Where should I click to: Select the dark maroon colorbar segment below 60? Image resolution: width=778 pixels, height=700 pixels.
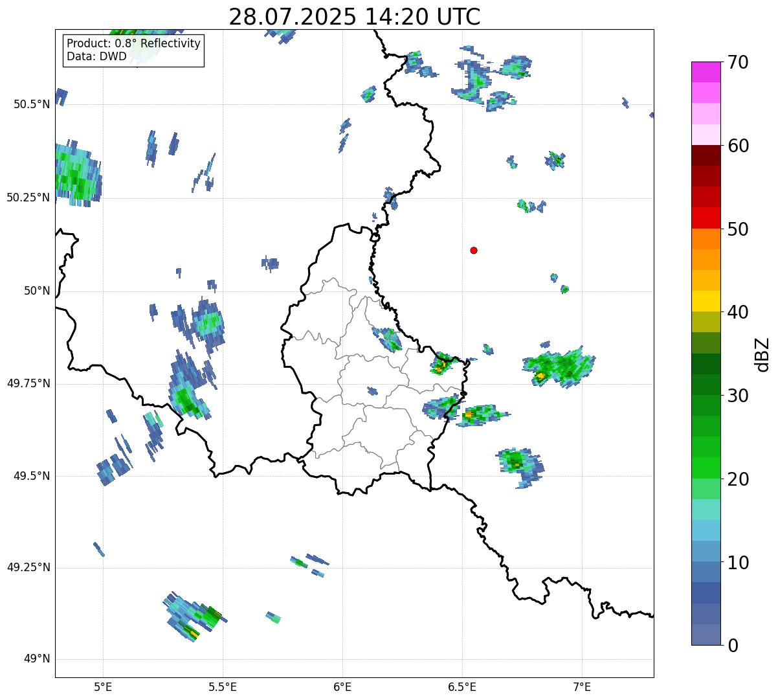(706, 155)
